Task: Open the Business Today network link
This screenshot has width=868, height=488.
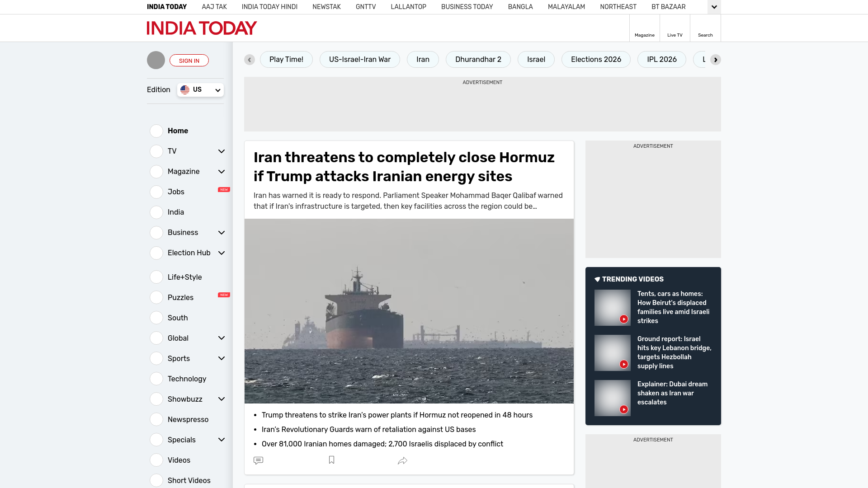Action: coord(467,7)
